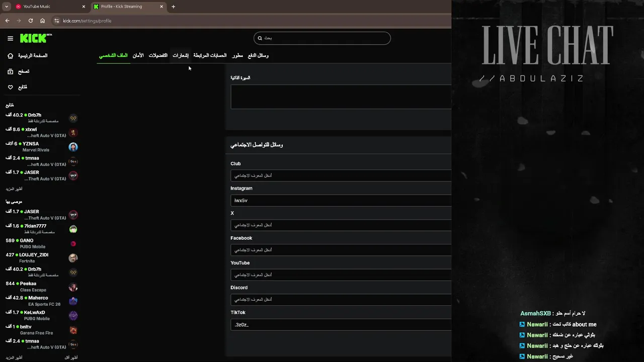
Task: Open تصفح in the sidebar
Action: pyautogui.click(x=24, y=71)
